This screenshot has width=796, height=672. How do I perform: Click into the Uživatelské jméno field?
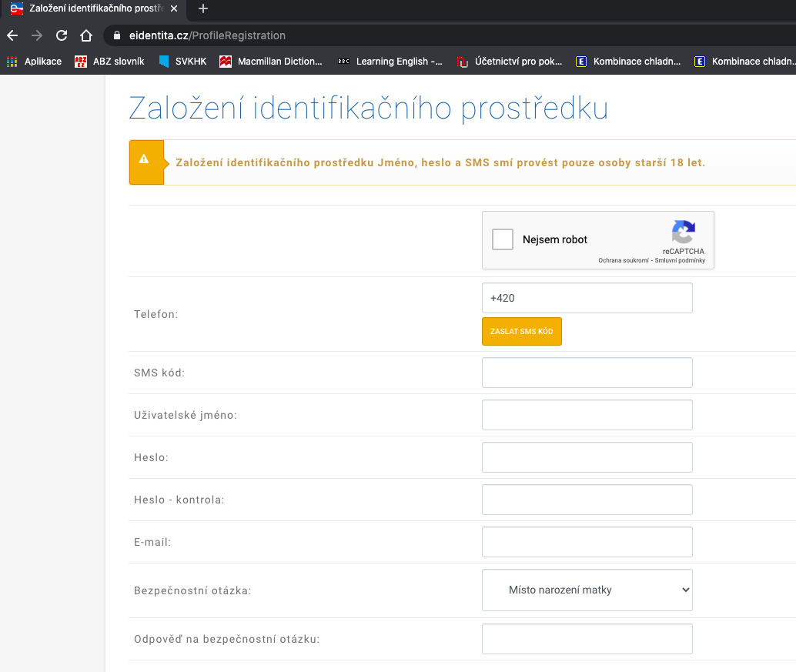coord(587,415)
